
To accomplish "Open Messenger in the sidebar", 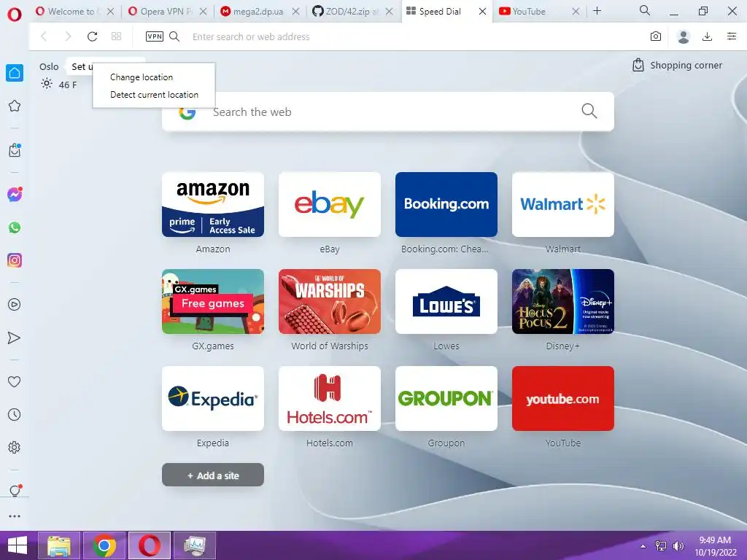I will pyautogui.click(x=15, y=194).
